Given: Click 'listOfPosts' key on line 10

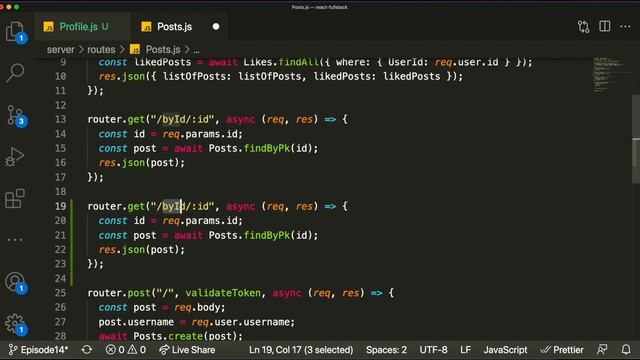Looking at the screenshot, I should (x=194, y=76).
